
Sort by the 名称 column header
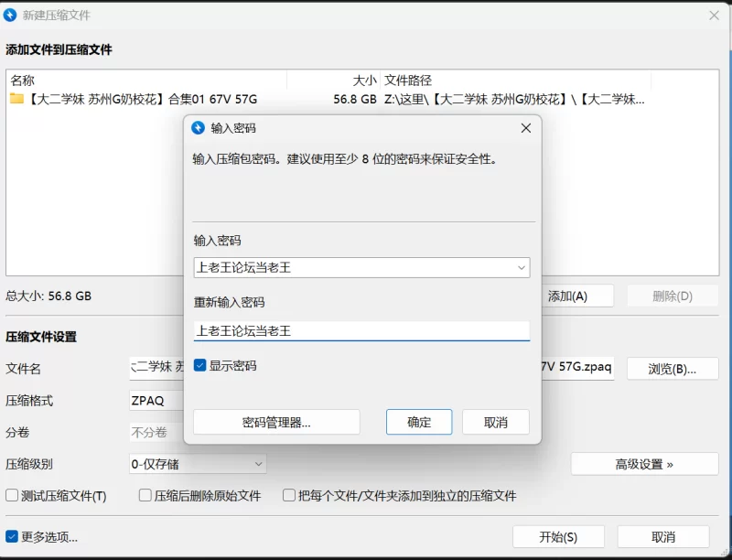[147, 81]
